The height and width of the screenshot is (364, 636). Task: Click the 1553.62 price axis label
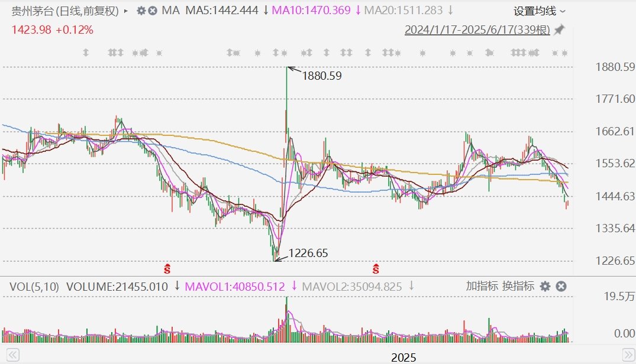tap(615, 163)
